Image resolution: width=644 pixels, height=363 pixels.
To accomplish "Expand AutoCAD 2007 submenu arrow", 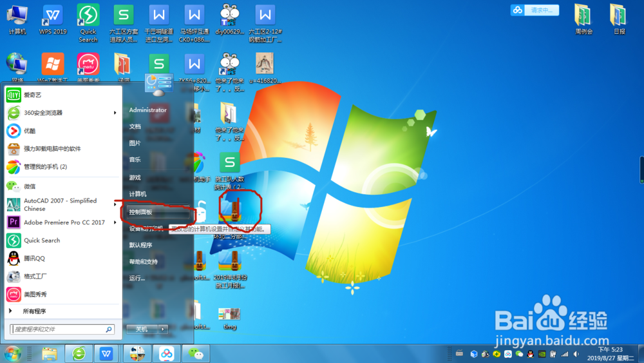I will coord(115,204).
